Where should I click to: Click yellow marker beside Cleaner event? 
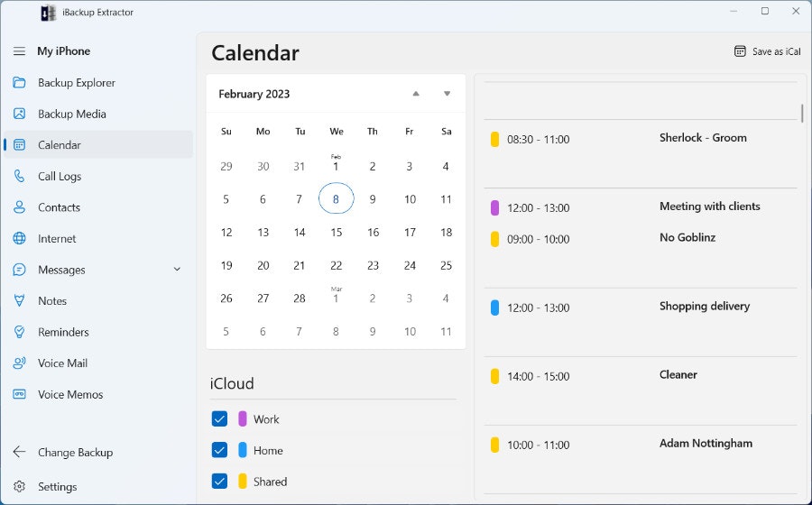494,376
